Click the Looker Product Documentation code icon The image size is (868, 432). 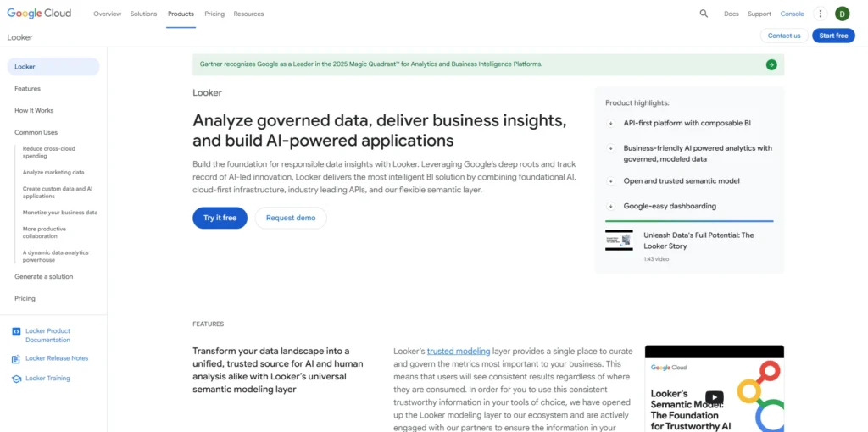pyautogui.click(x=16, y=331)
